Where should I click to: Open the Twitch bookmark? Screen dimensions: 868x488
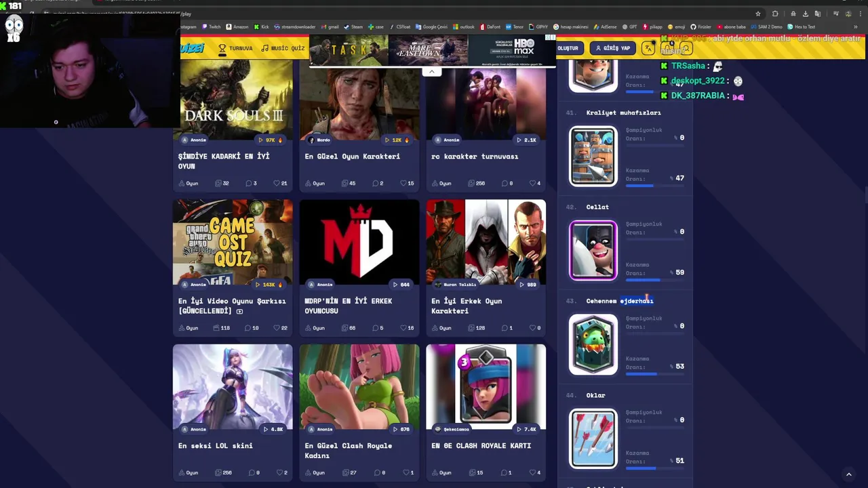pyautogui.click(x=212, y=27)
